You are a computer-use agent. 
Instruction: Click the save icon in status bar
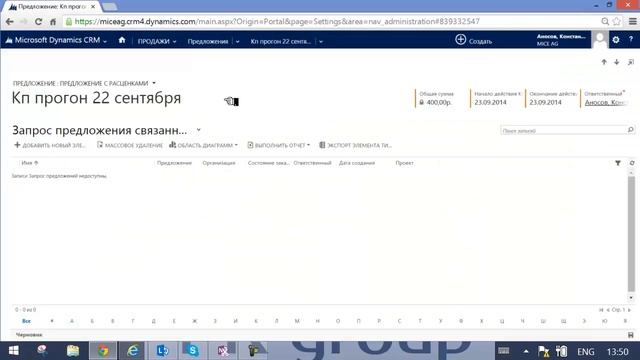[631, 335]
